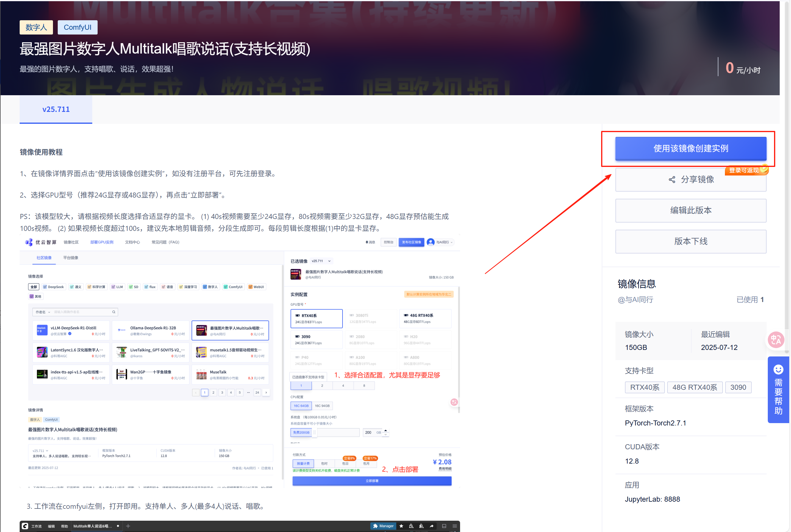Click the 优云智算 logo in tutorial screenshot
791x532 pixels.
coord(40,242)
